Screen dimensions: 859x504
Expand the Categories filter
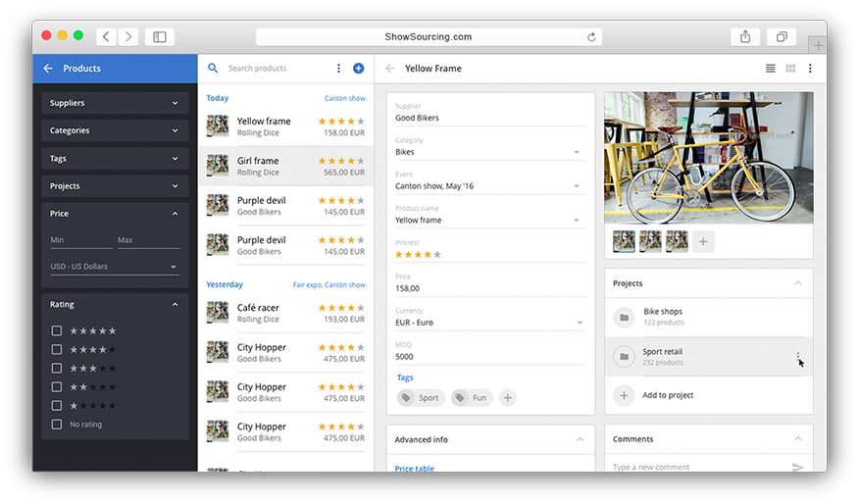115,130
